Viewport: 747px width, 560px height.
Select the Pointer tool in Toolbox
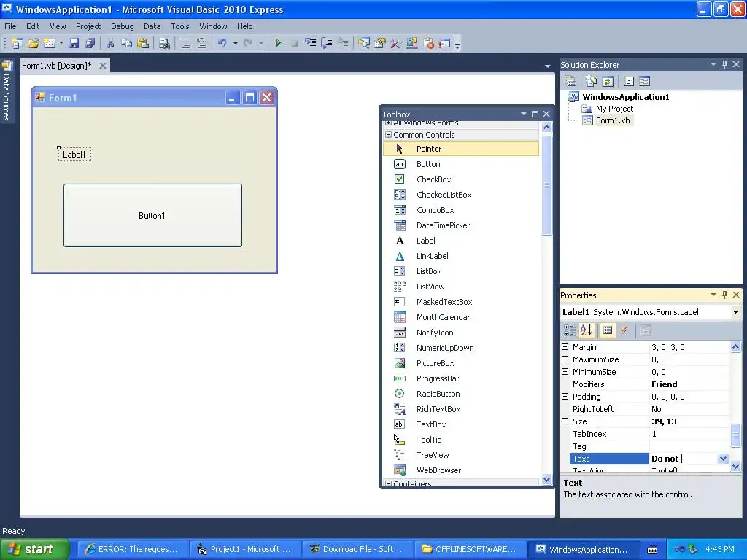click(461, 149)
